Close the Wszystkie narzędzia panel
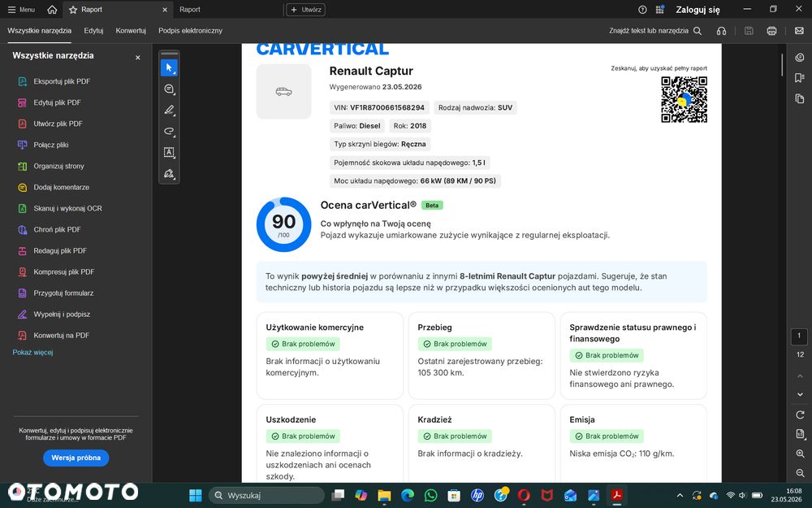Viewport: 812px width, 508px height. point(138,58)
